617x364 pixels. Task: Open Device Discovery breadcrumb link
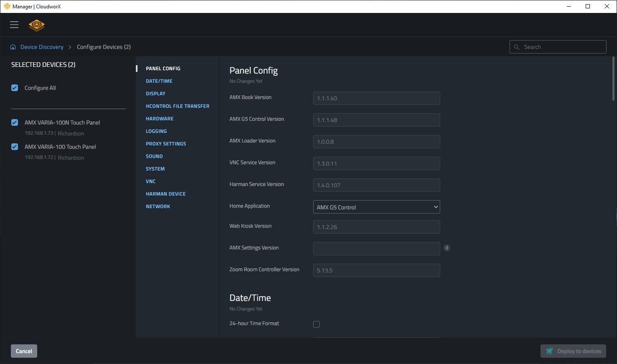click(x=42, y=47)
